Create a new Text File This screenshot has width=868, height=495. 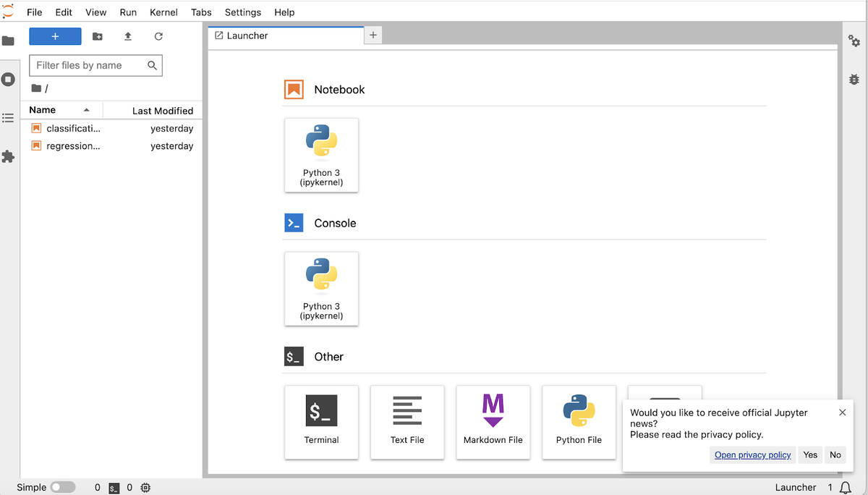[407, 422]
